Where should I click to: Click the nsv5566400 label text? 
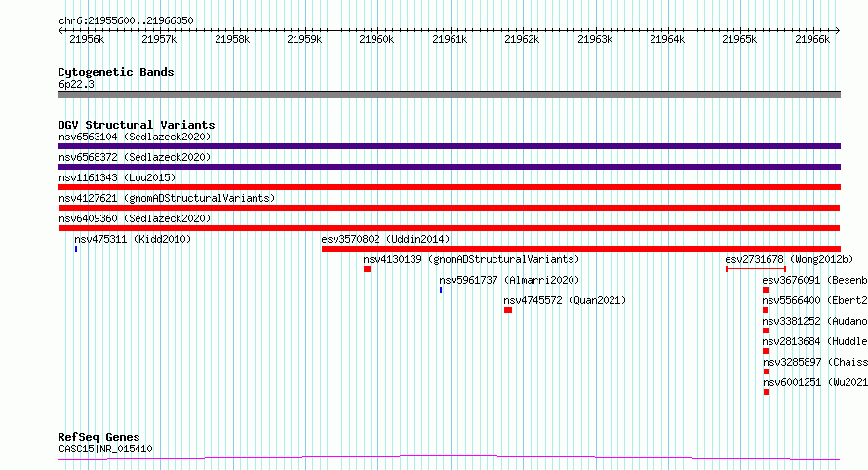pyautogui.click(x=815, y=300)
